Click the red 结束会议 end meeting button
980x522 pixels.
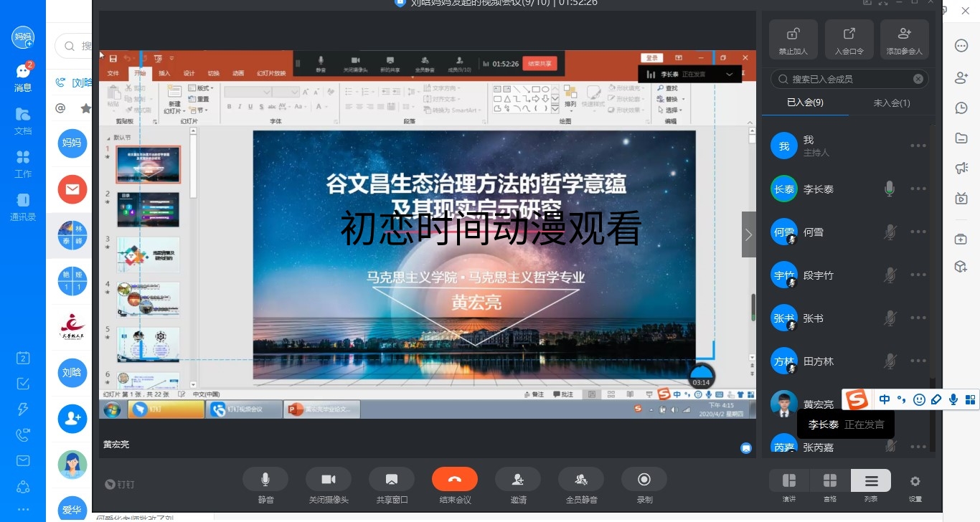click(455, 479)
